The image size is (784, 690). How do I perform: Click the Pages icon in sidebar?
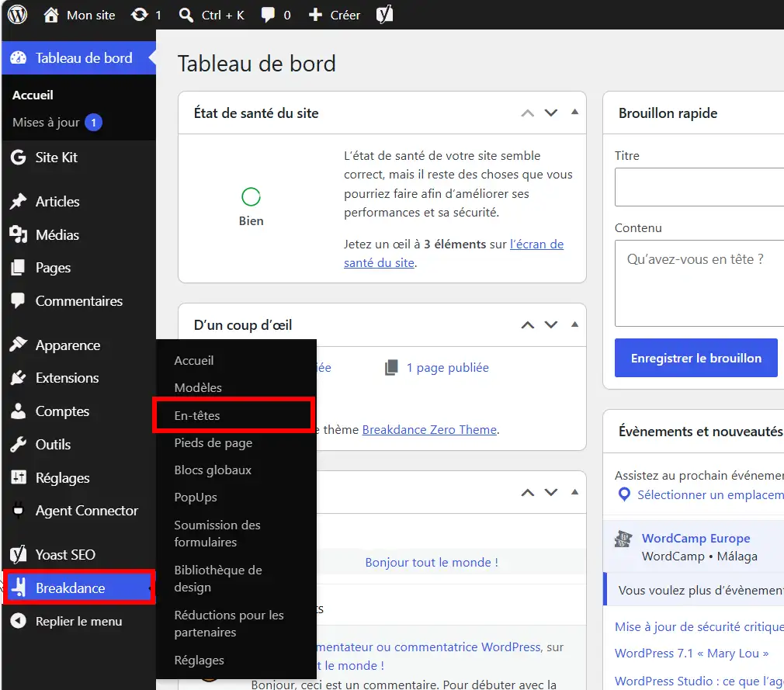(19, 268)
